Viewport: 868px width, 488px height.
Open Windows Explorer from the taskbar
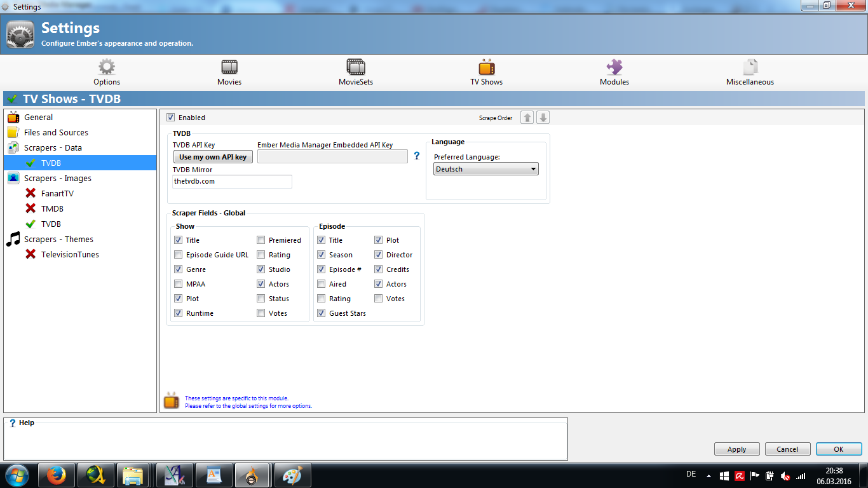(x=133, y=475)
